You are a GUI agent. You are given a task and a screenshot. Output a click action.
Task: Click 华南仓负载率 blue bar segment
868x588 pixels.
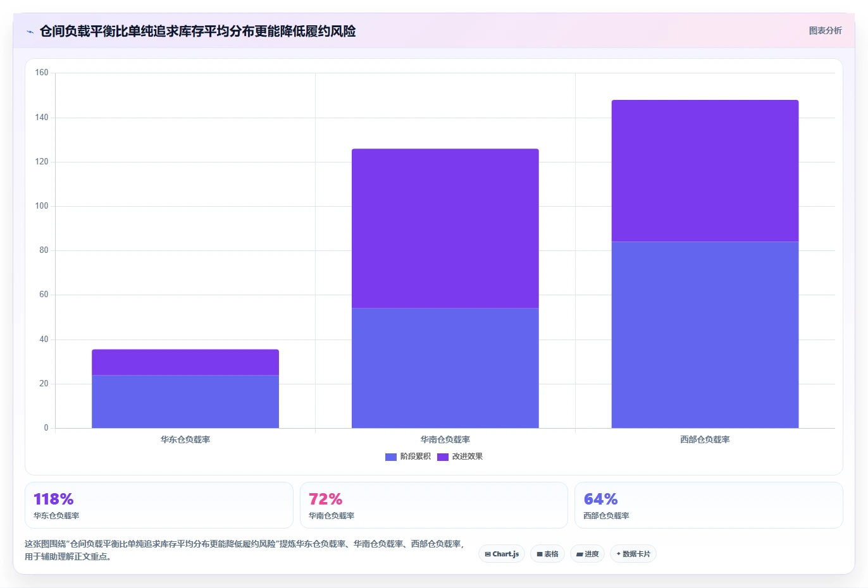pos(445,368)
